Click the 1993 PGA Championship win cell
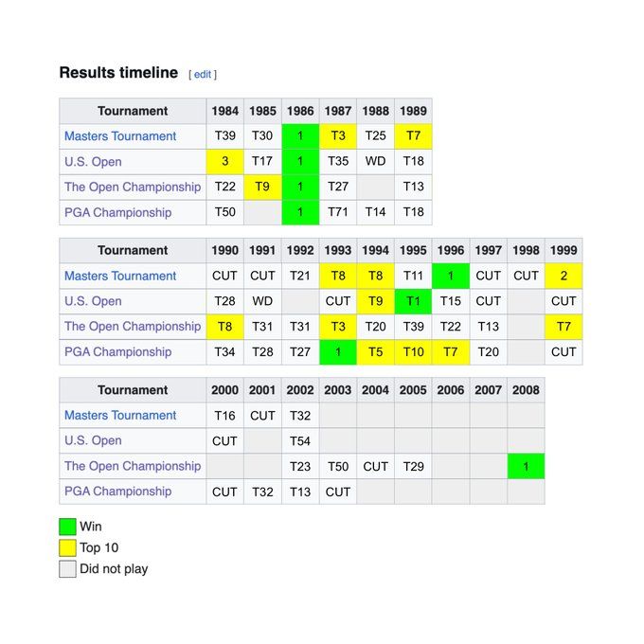This screenshot has width=644, height=644. point(338,351)
